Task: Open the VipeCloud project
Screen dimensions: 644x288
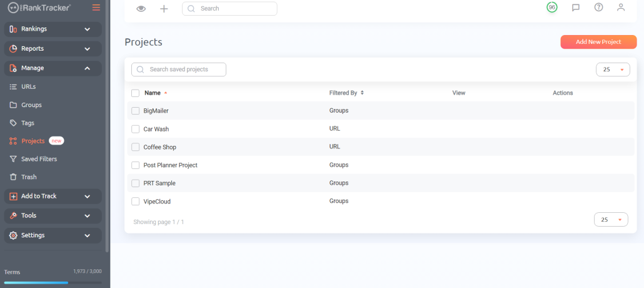Action: [x=157, y=202]
